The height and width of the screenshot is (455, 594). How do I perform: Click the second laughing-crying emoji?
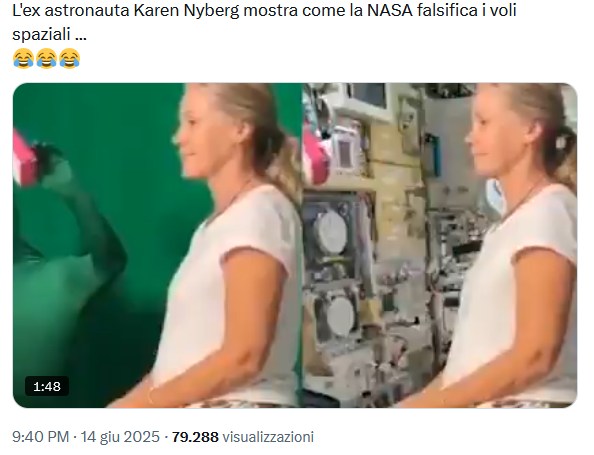47,58
